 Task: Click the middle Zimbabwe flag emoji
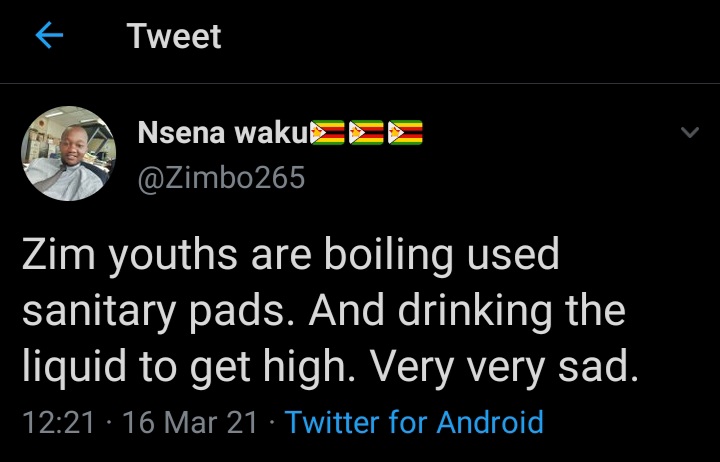tap(366, 132)
